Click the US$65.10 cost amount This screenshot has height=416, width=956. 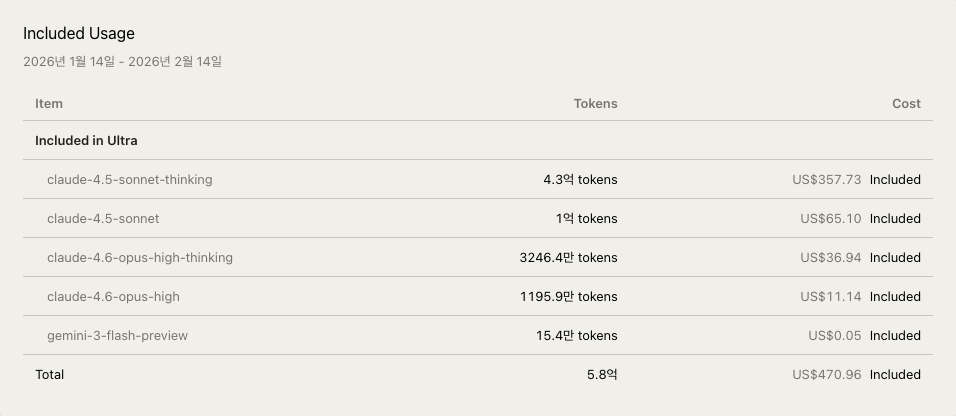830,219
